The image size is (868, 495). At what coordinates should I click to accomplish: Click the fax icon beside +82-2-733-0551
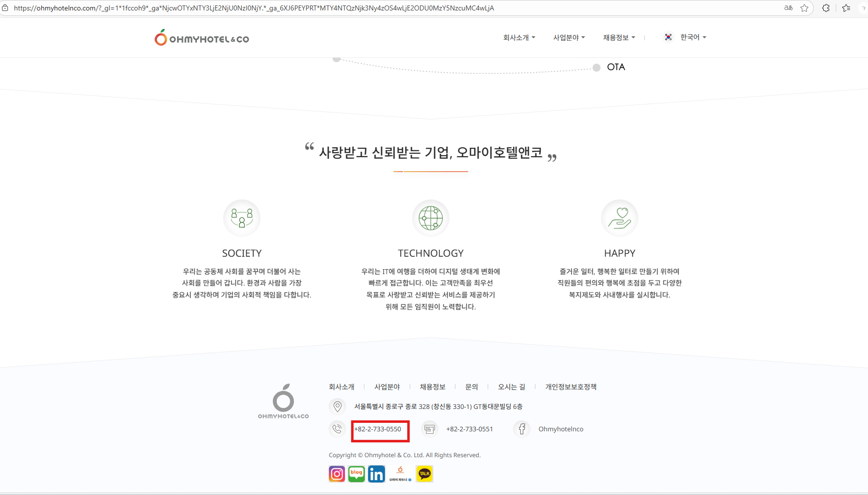430,429
